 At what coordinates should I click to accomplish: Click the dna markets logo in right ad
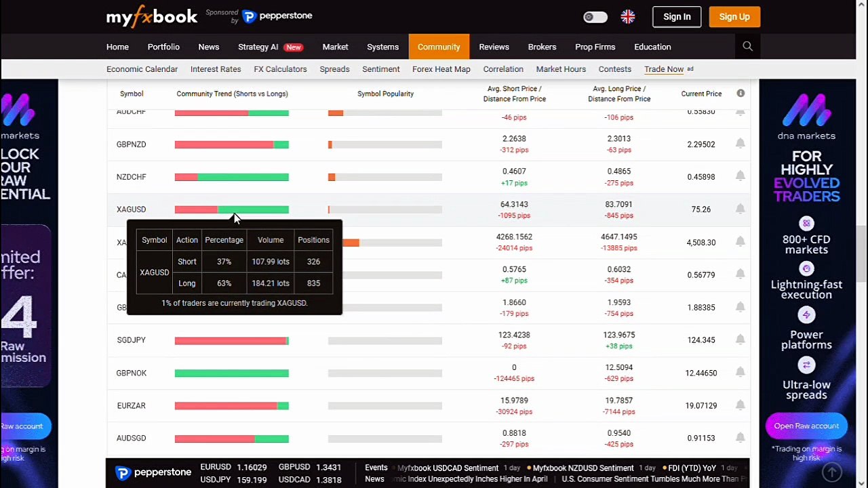pyautogui.click(x=806, y=117)
